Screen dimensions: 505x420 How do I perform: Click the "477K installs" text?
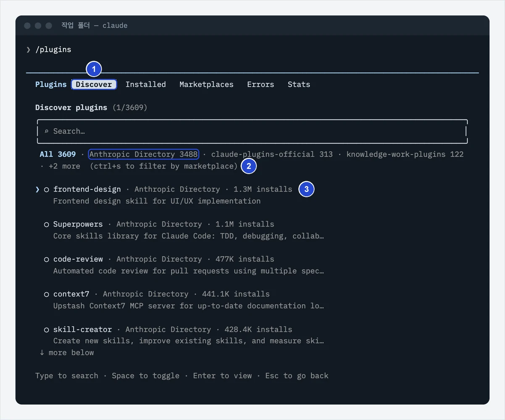[245, 259]
